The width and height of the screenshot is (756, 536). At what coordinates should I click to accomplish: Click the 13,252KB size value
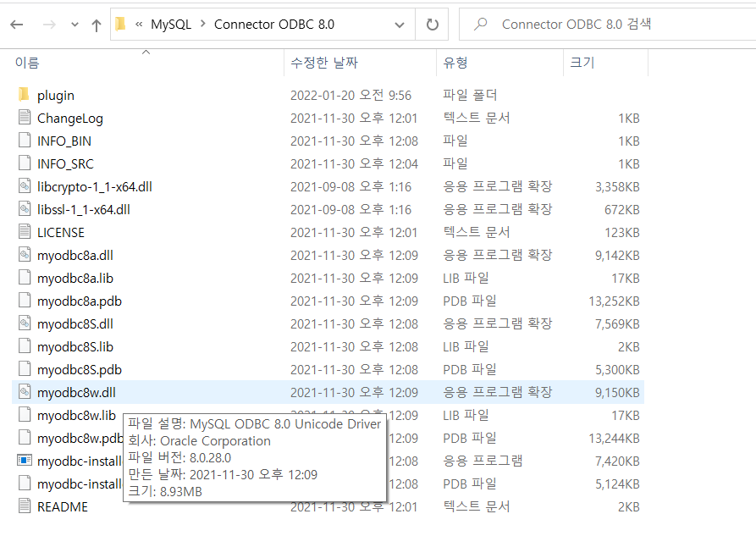615,301
